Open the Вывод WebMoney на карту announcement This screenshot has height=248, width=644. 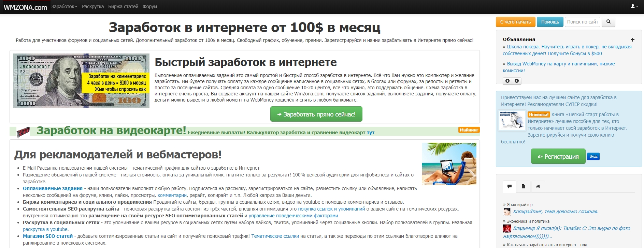click(x=559, y=67)
